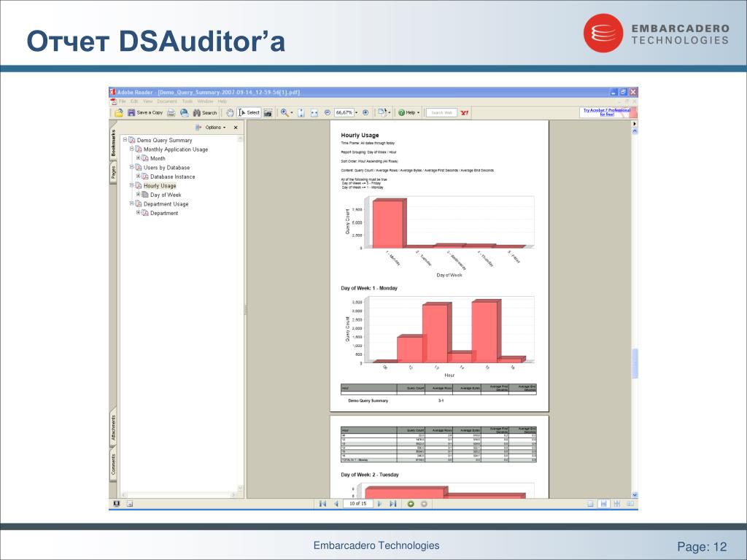This screenshot has height=560, width=747.
Task: Select Continuous Facing layout icon
Action: point(617,504)
